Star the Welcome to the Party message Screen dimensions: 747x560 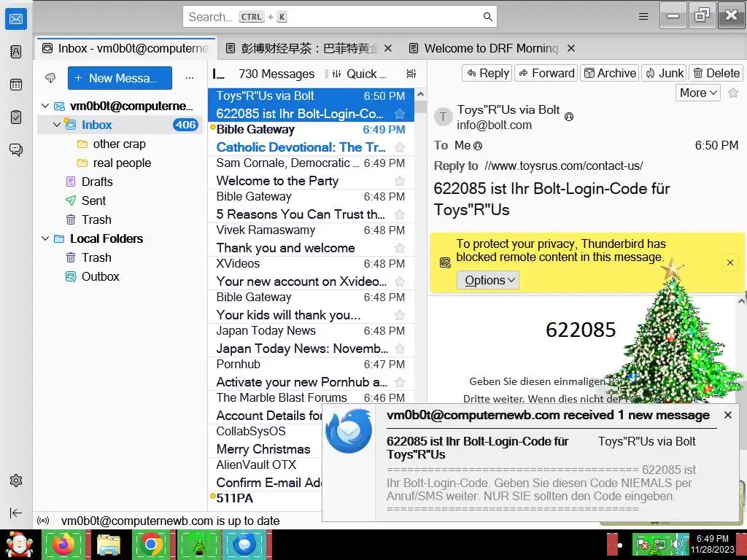(400, 181)
